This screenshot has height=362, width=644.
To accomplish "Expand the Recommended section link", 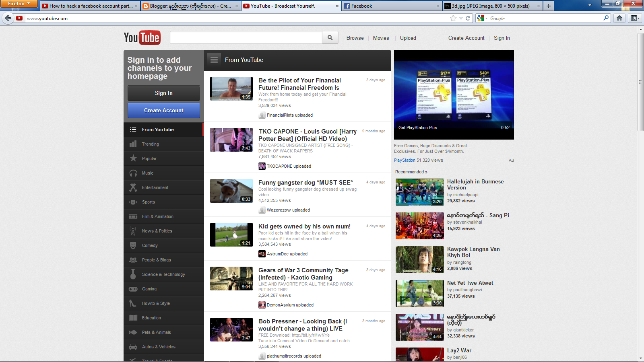I will pos(411,172).
